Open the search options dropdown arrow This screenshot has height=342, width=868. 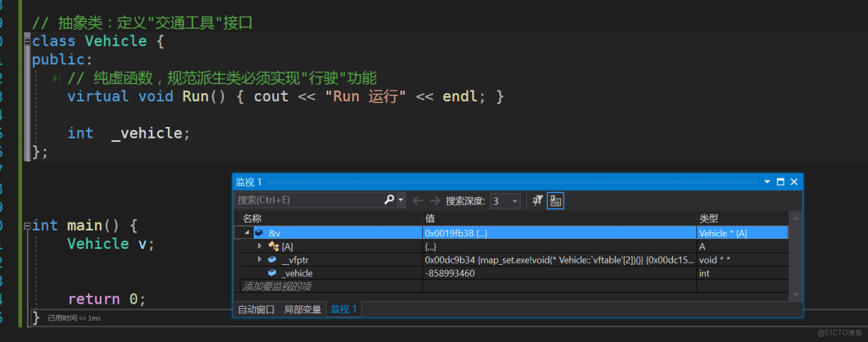point(401,200)
